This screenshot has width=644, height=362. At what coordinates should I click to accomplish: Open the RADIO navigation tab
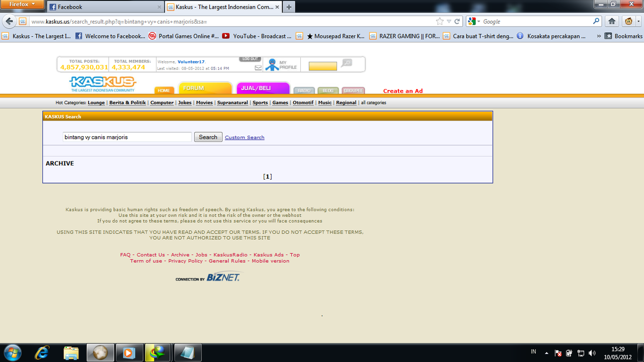point(304,90)
